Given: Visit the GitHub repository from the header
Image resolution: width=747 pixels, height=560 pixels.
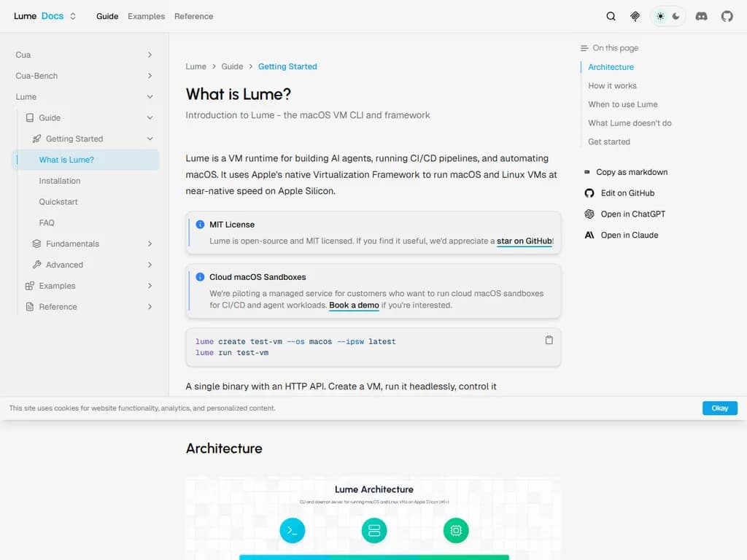Looking at the screenshot, I should click(x=727, y=15).
